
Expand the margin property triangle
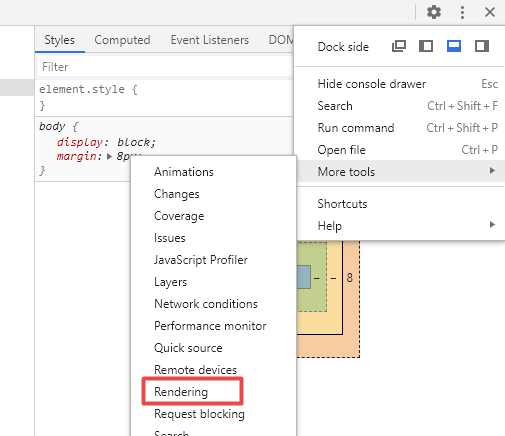click(109, 156)
